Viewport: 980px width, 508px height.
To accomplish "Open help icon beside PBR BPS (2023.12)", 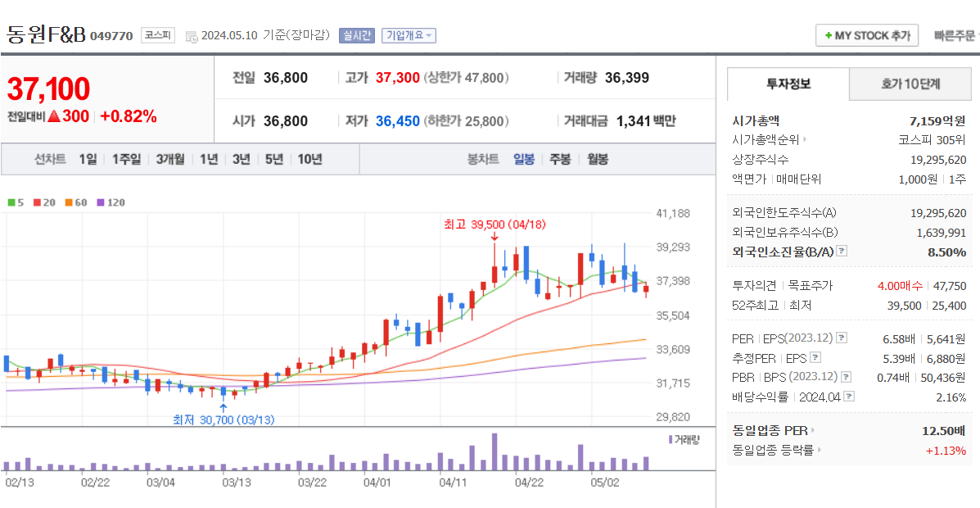I will coord(846,377).
